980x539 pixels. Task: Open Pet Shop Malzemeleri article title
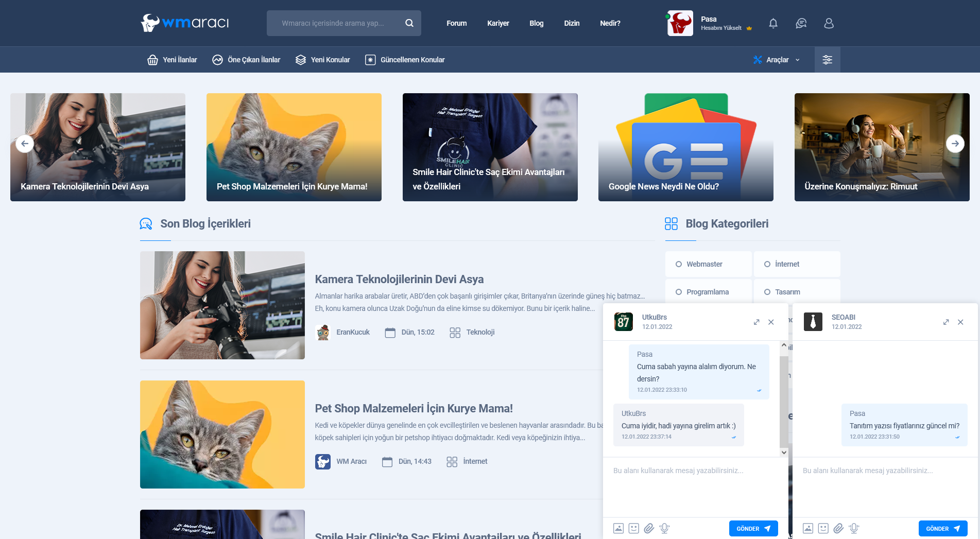point(414,408)
